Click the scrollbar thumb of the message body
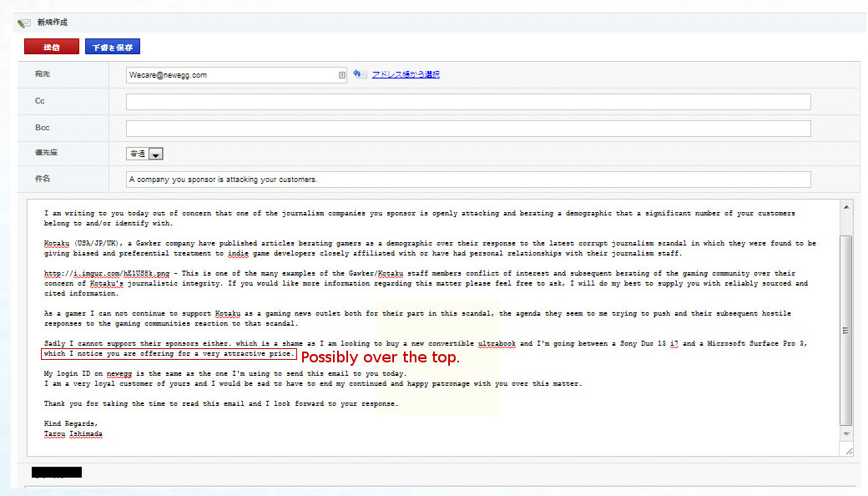This screenshot has width=868, height=496. [847, 330]
